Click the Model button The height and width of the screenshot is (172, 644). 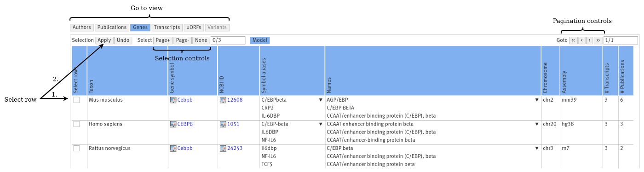click(260, 40)
